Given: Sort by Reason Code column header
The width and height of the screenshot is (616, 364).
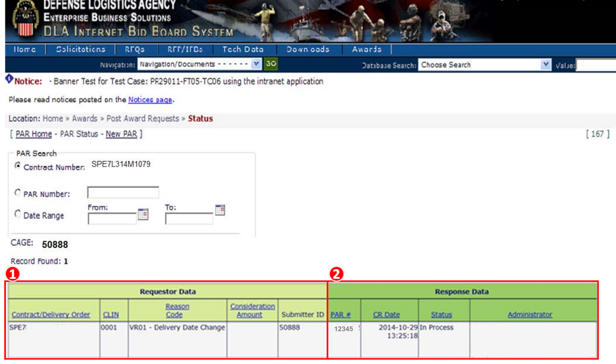Looking at the screenshot, I should (177, 310).
